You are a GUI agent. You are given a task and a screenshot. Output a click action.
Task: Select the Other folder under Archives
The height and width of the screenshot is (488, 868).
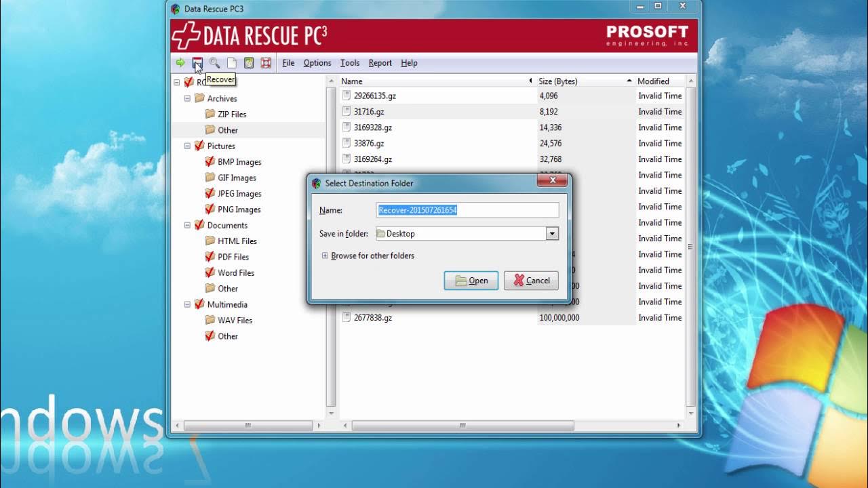pos(228,130)
